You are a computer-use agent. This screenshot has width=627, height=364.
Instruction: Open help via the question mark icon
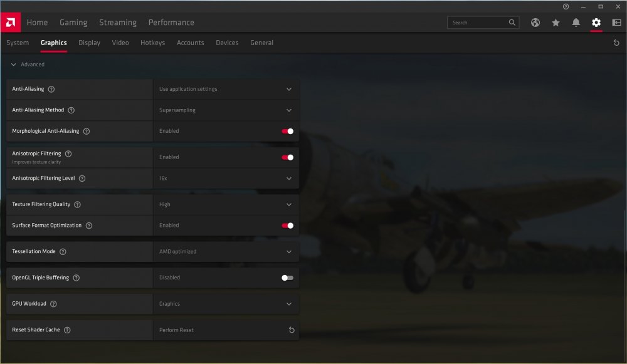pos(566,6)
